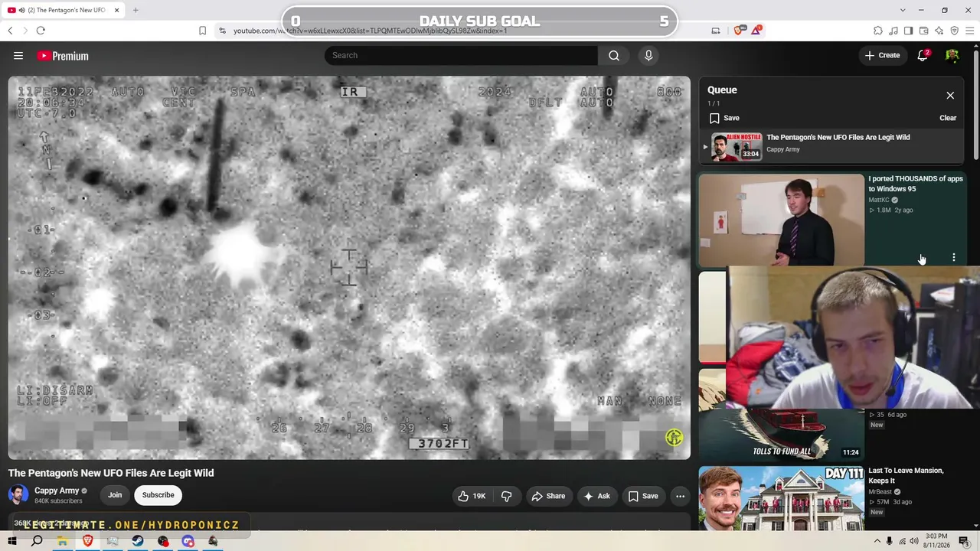
Task: Open the Leo AI sparkle icon
Action: 939,31
